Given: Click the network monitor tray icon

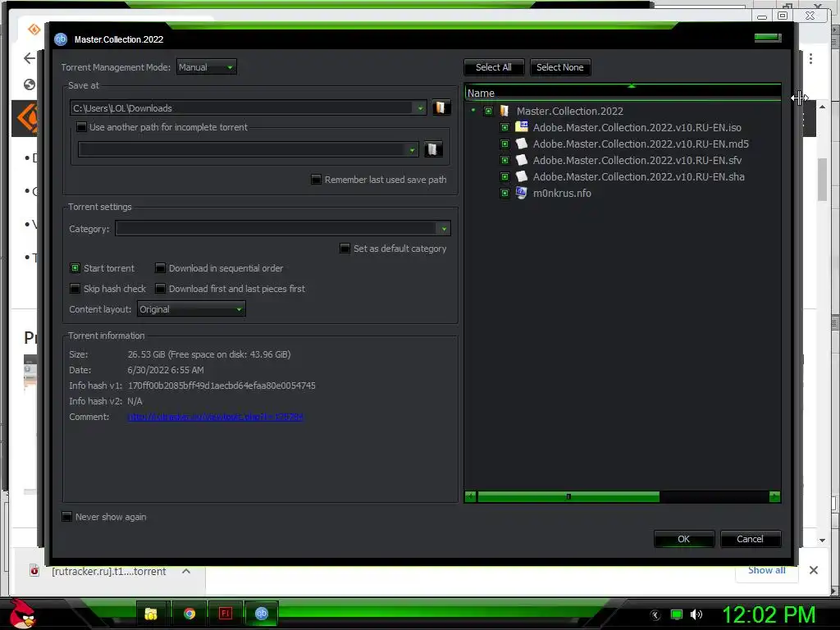Looking at the screenshot, I should pyautogui.click(x=677, y=614).
